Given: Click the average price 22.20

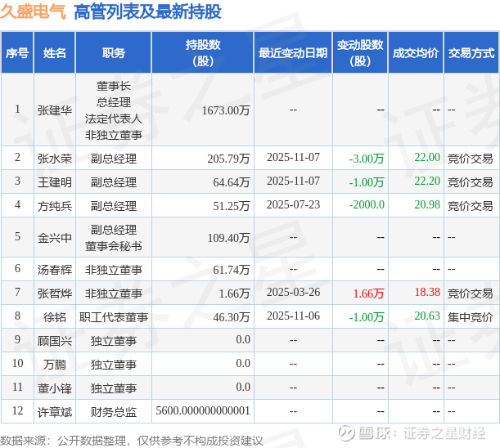Looking at the screenshot, I should click(427, 181).
